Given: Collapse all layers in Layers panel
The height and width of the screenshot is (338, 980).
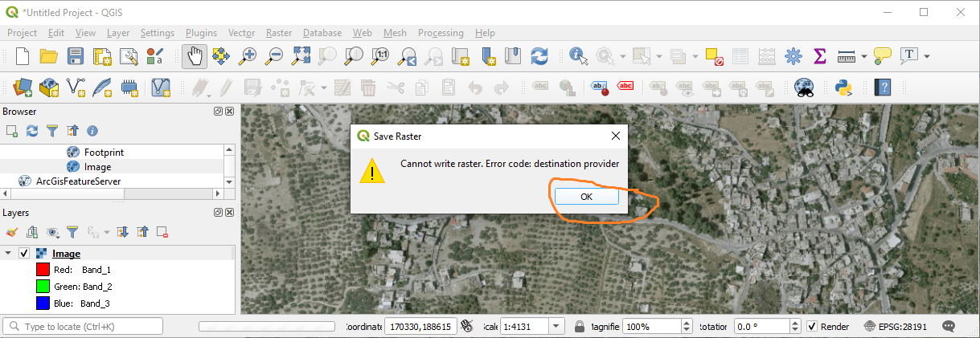Looking at the screenshot, I should 143,232.
